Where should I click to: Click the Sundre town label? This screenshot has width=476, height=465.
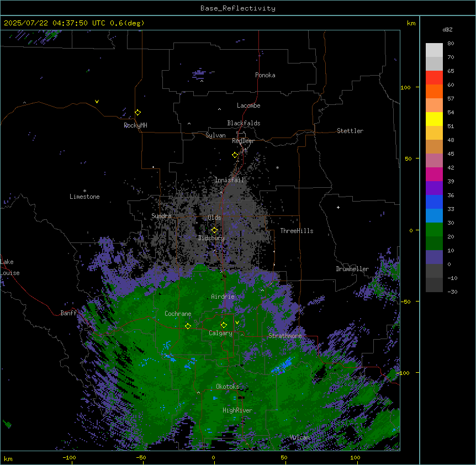[161, 216]
